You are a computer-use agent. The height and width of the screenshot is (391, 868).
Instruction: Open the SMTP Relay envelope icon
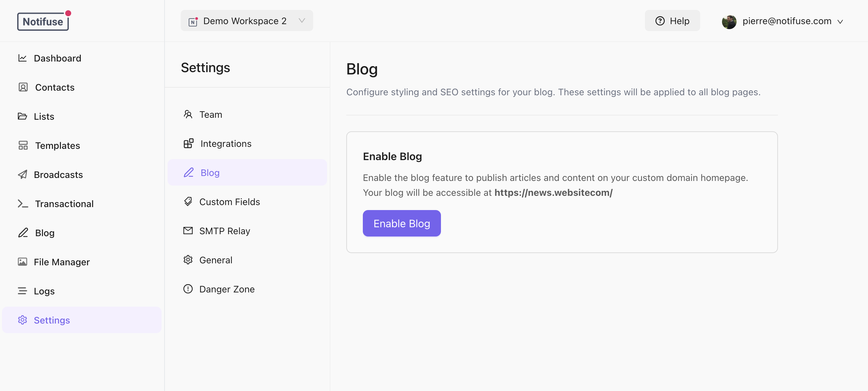(188, 231)
